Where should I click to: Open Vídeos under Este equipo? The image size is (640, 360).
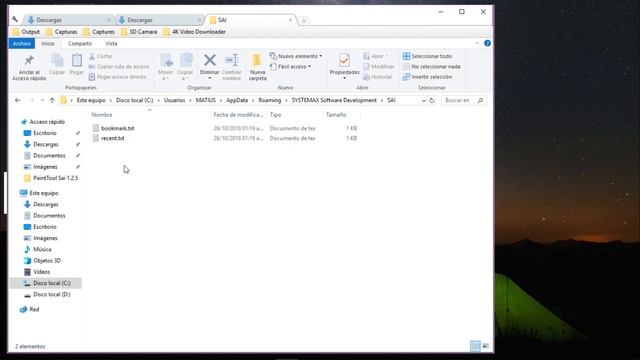click(x=41, y=272)
